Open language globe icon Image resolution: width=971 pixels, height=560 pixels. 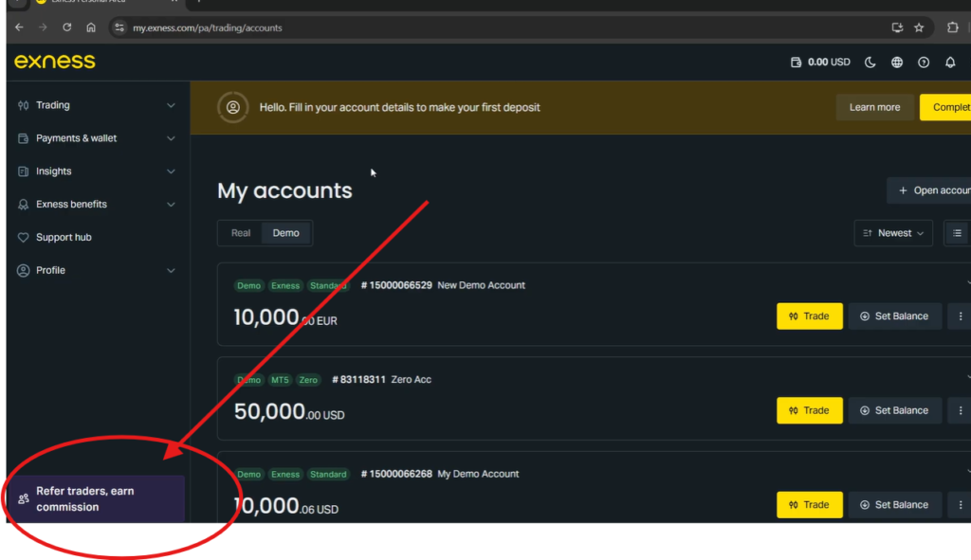(x=897, y=62)
